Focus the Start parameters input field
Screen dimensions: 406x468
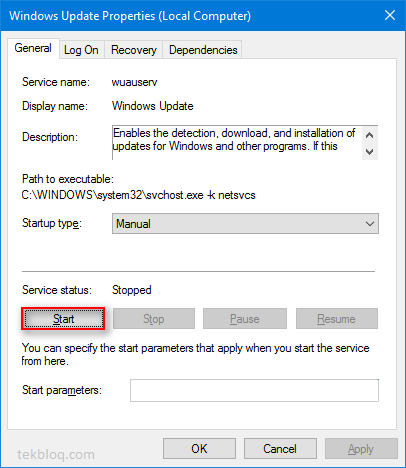[x=254, y=390]
